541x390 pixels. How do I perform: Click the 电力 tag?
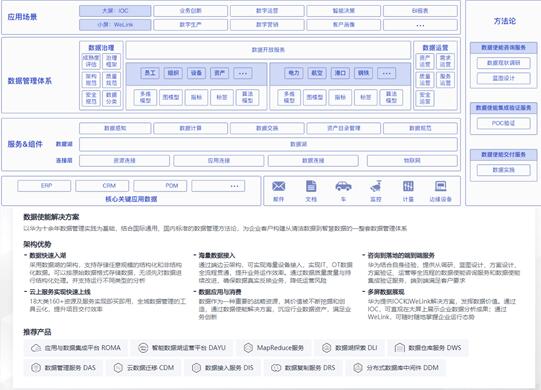(294, 73)
